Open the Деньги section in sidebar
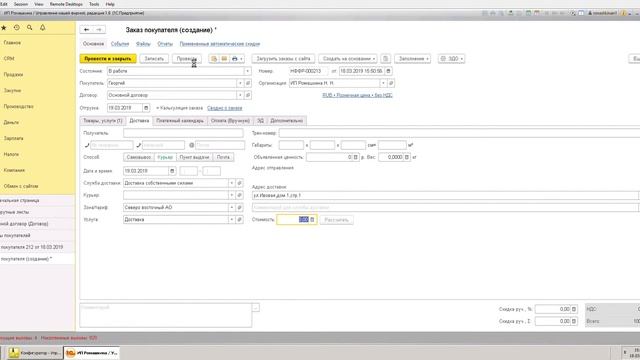The width and height of the screenshot is (640, 360). (x=11, y=122)
